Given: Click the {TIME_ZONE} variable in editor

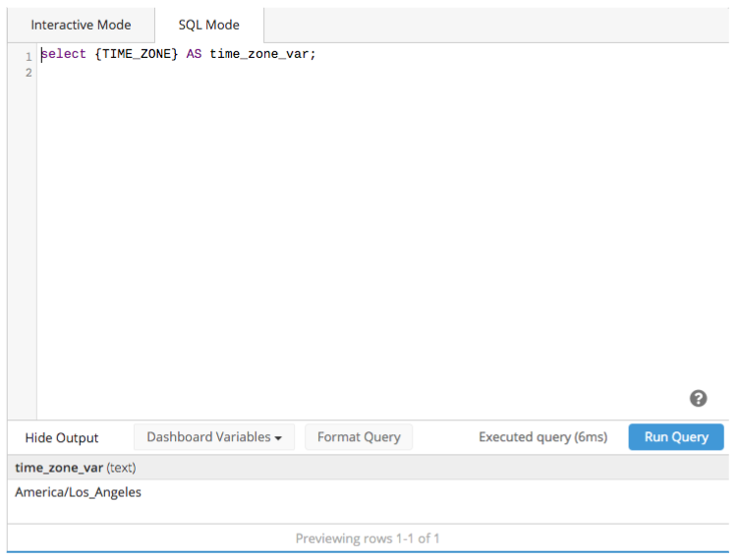Looking at the screenshot, I should (x=137, y=54).
